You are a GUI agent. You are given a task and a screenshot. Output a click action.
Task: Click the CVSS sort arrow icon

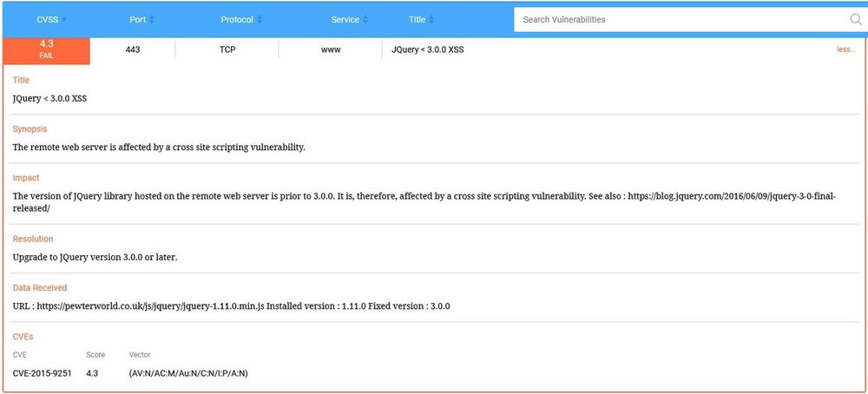(64, 20)
